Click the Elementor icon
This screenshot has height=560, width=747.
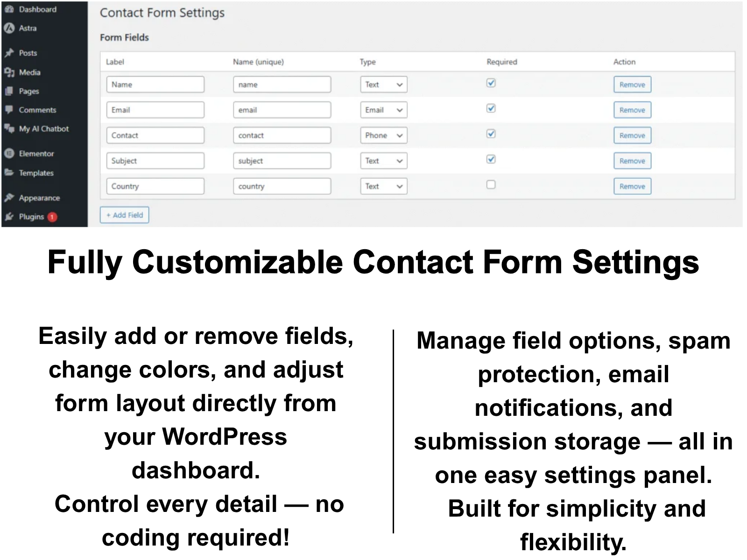tap(9, 154)
